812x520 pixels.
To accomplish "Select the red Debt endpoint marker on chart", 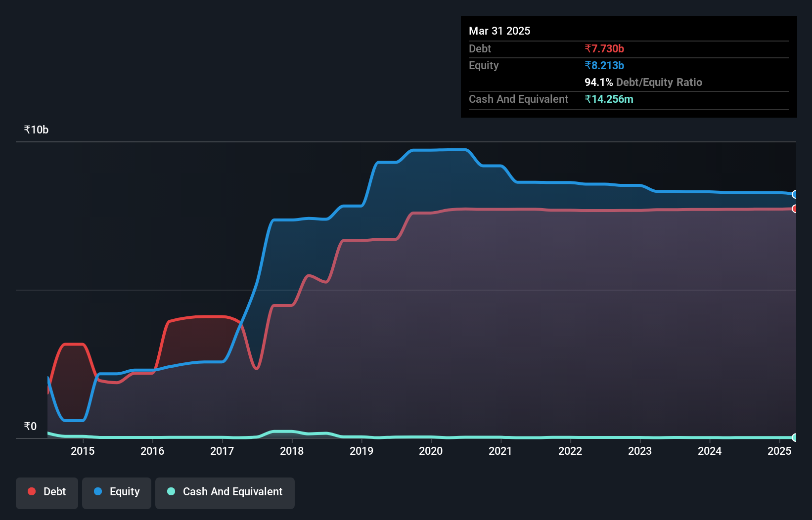I will (x=795, y=209).
